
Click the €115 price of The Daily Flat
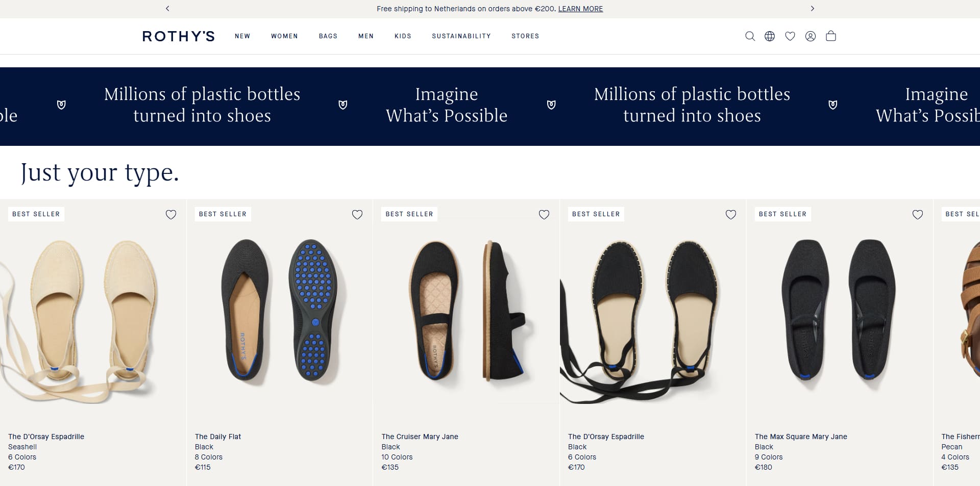pyautogui.click(x=203, y=467)
